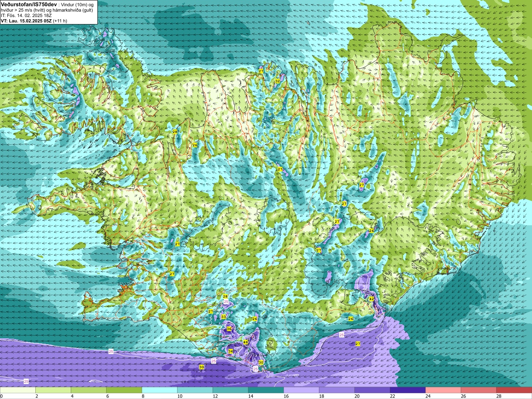Image resolution: width=532 pixels, height=399 pixels.
Task: Pick the 22–24 m/s deep indigo scale swatch
Action: coord(408,390)
